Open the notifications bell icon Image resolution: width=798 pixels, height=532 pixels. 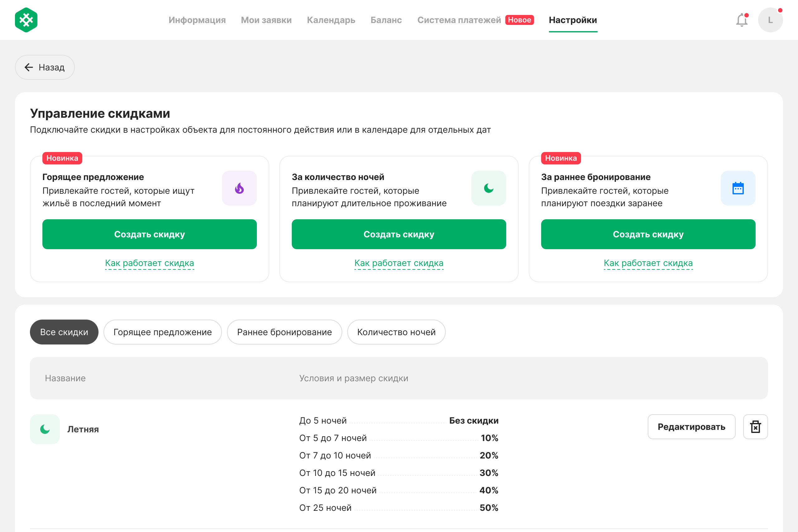742,20
